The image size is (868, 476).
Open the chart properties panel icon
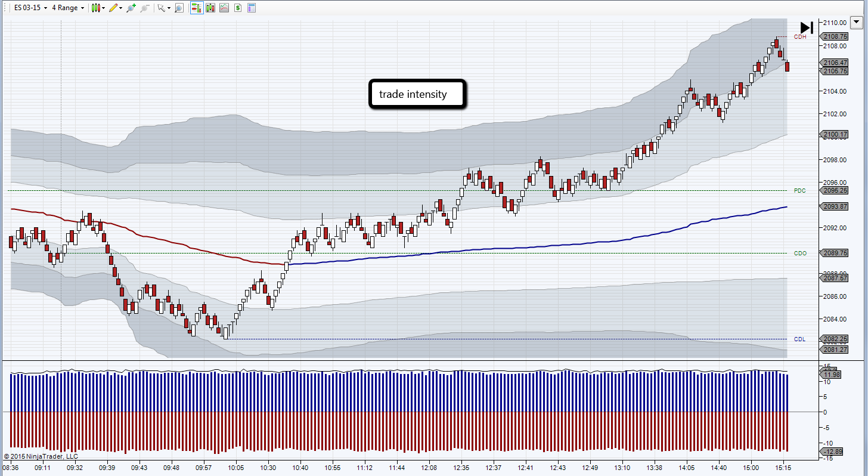pos(252,8)
